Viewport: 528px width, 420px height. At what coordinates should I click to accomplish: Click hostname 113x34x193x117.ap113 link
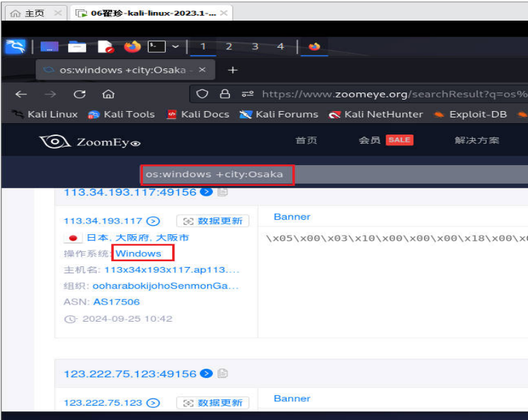click(x=171, y=270)
